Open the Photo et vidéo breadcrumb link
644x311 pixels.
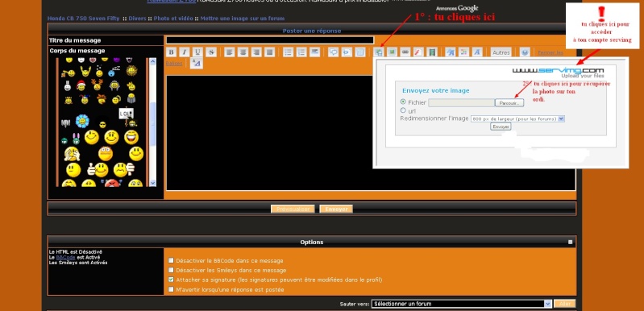coord(173,19)
